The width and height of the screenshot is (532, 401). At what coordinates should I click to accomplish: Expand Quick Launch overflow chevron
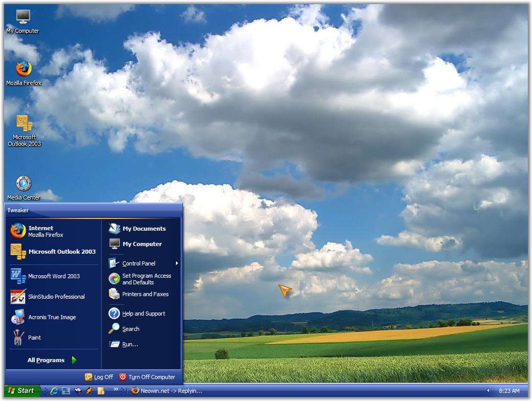[116, 389]
